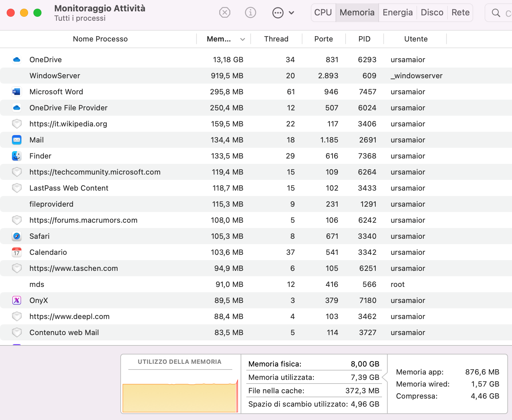Click the OnyX app icon

17,300
